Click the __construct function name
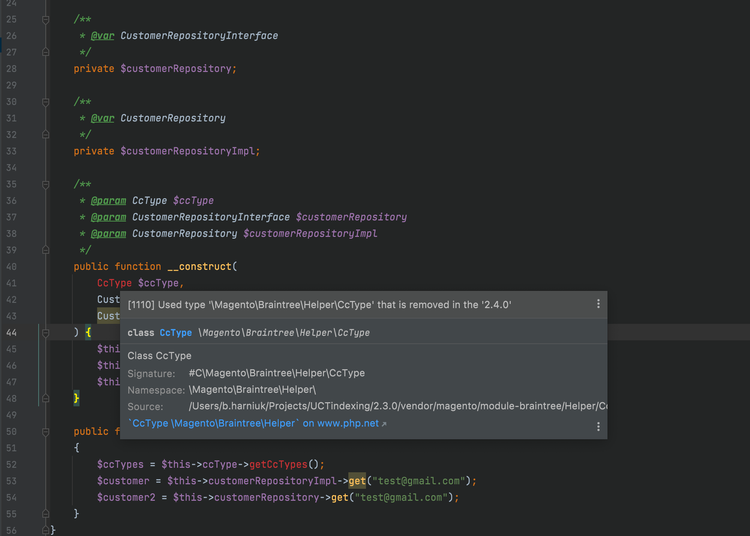Viewport: 750px width, 536px height. [x=198, y=266]
